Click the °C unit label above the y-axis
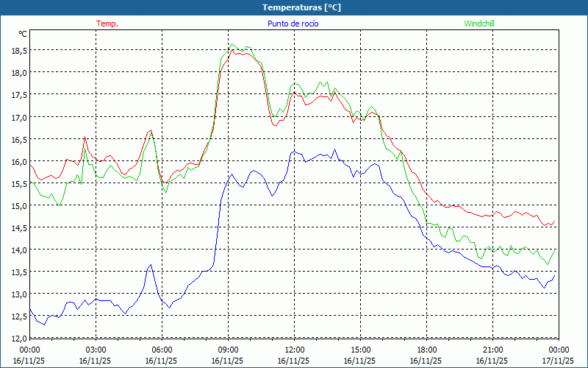This screenshot has width=588, height=368. coord(22,34)
